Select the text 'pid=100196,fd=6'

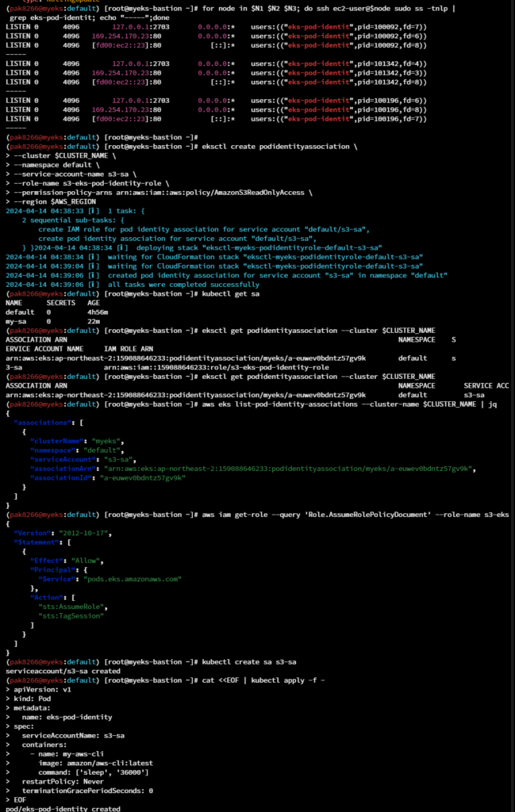(386, 101)
